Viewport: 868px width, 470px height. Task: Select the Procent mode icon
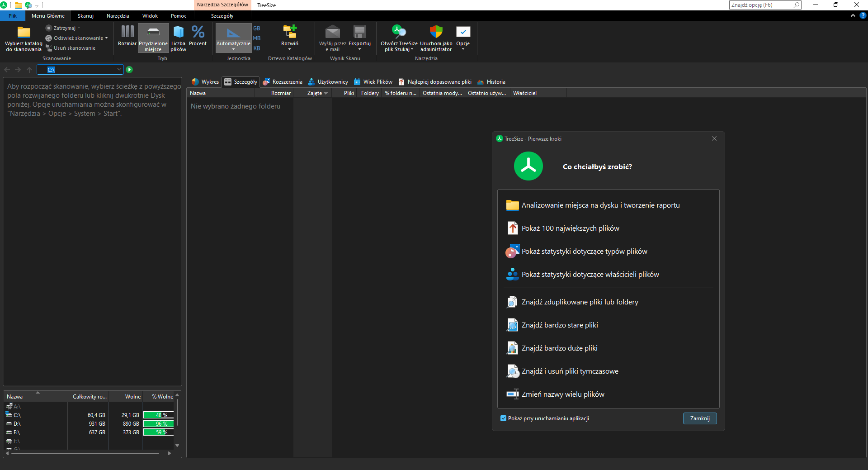click(x=198, y=31)
